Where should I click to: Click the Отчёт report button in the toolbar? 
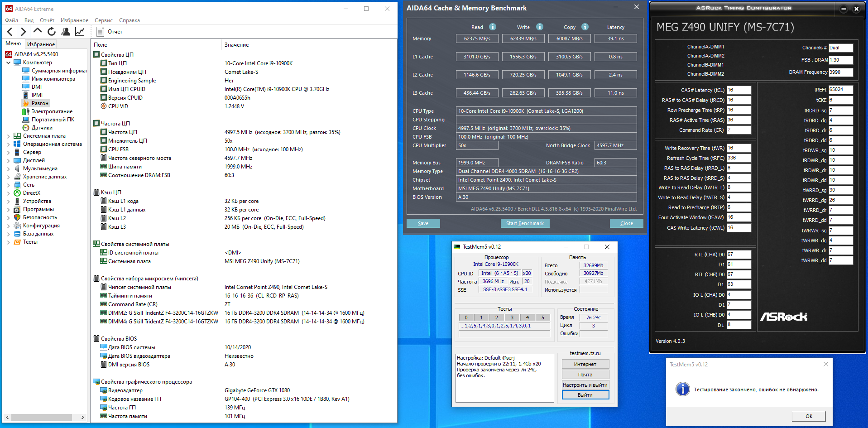click(110, 32)
